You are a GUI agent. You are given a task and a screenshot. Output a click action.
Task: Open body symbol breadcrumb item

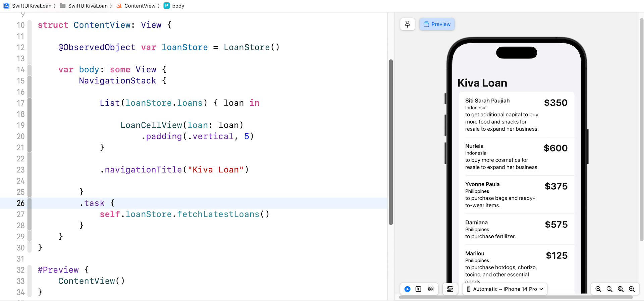click(x=178, y=6)
